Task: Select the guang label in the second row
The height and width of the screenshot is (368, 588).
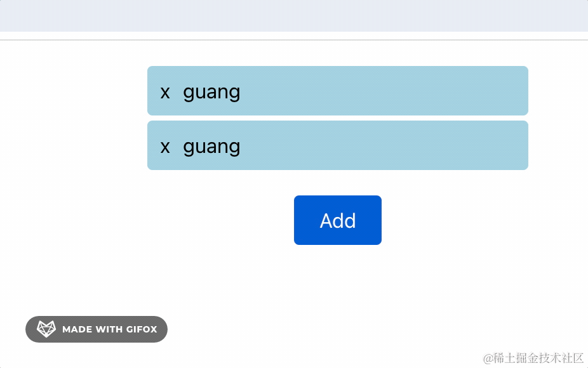Action: click(211, 147)
